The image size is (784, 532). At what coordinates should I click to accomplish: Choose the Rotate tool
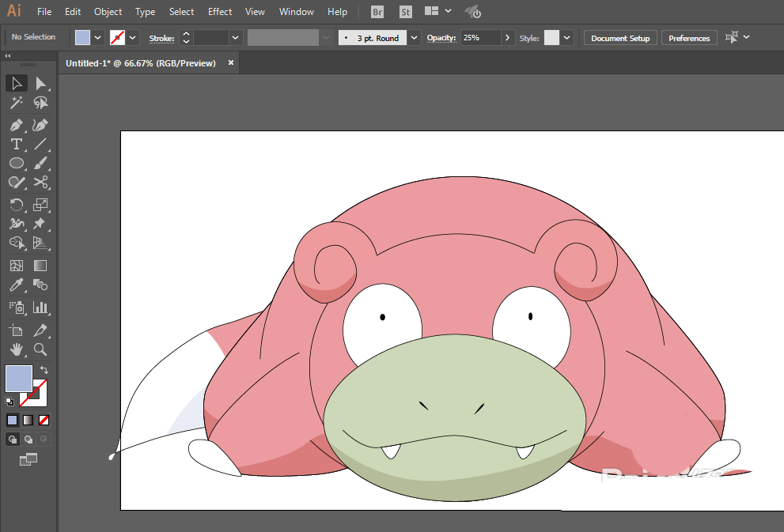point(17,204)
